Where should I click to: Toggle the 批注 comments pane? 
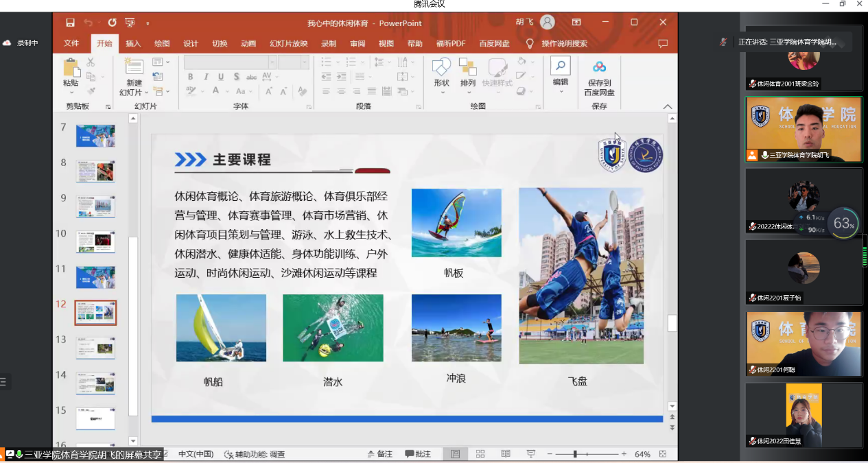point(419,453)
